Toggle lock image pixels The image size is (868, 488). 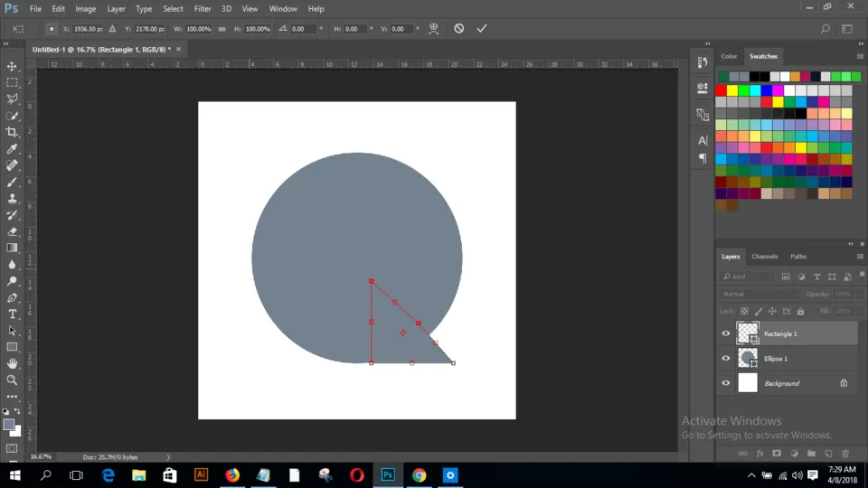pos(759,312)
